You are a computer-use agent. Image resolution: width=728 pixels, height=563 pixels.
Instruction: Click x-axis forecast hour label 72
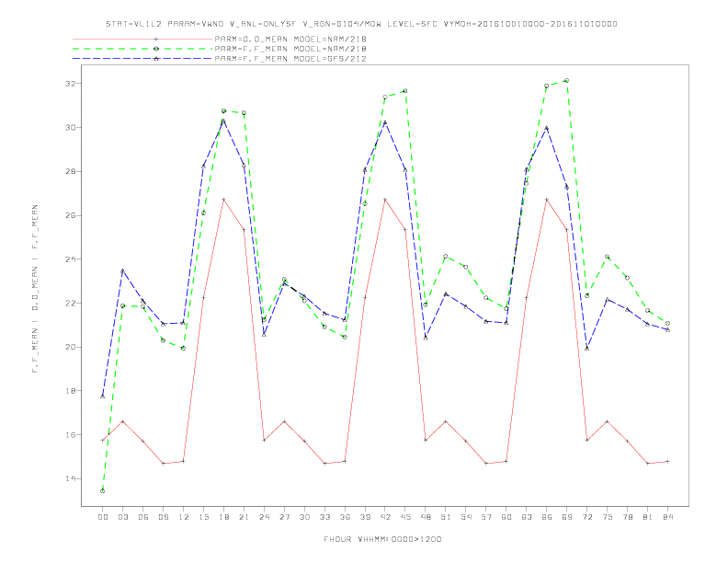point(586,517)
